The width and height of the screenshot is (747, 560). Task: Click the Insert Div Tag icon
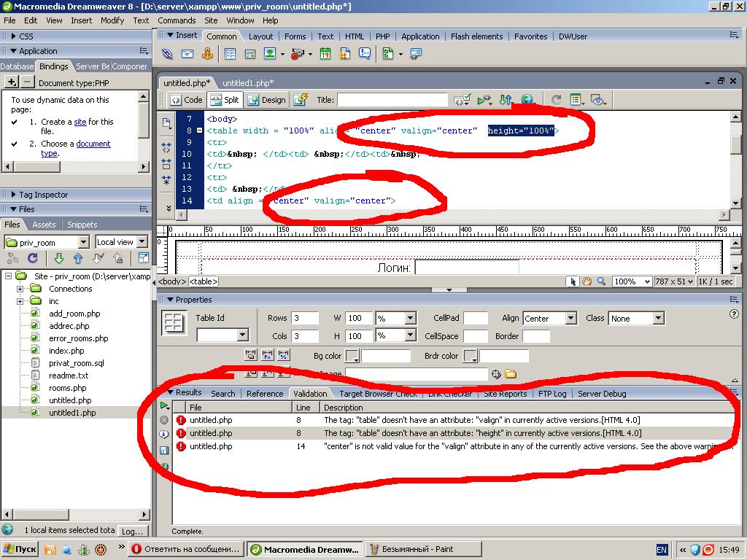[x=250, y=54]
